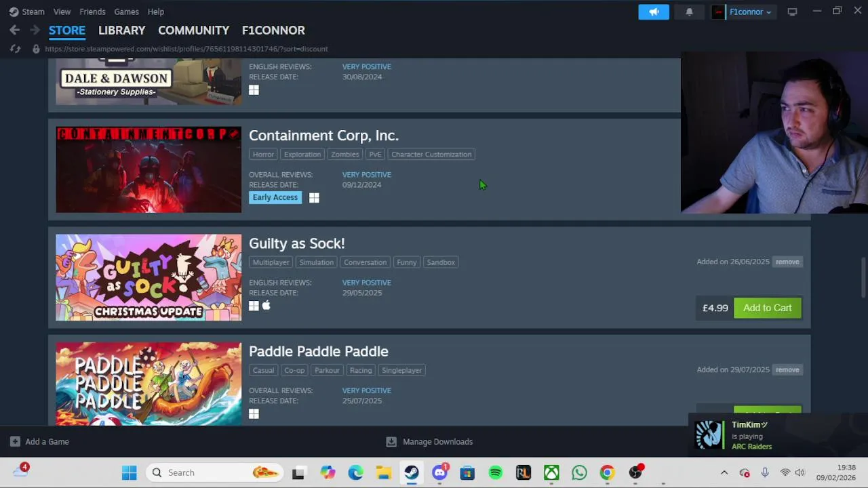This screenshot has height=488, width=868.
Task: Click the Containment Corp, Inc. title
Action: (323, 136)
